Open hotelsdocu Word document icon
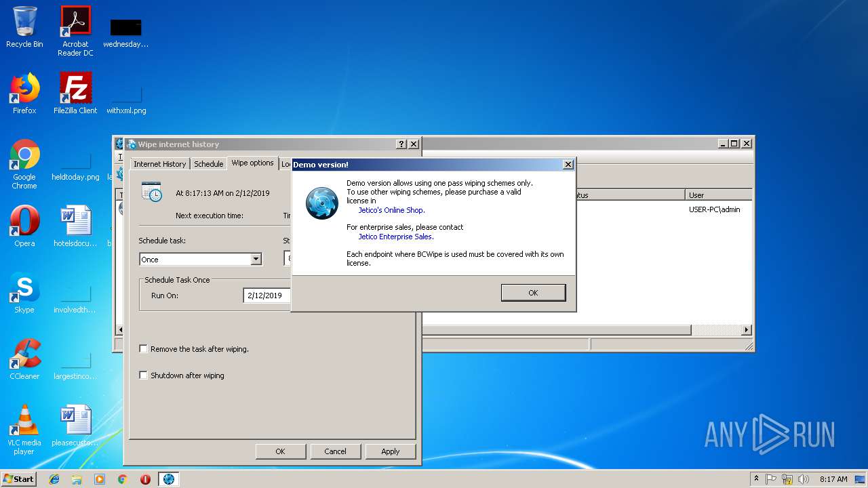 75,226
